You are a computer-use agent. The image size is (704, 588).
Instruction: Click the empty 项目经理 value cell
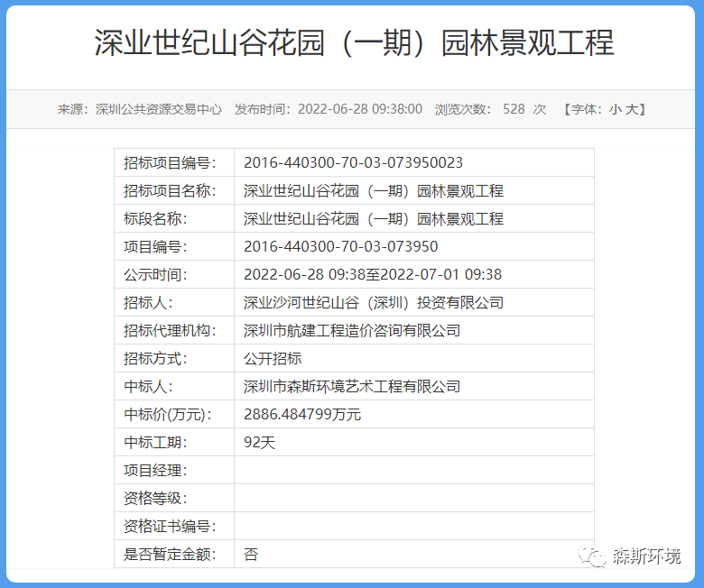coord(412,471)
